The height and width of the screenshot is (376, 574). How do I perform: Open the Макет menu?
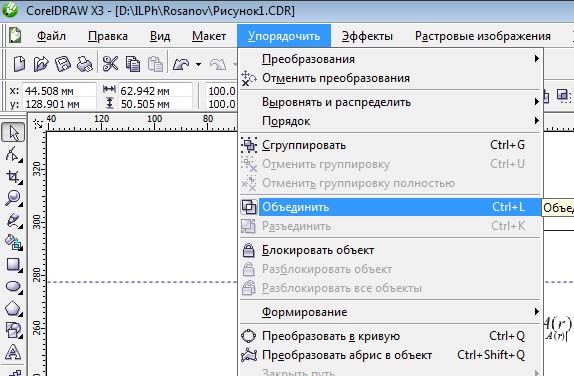(x=209, y=36)
